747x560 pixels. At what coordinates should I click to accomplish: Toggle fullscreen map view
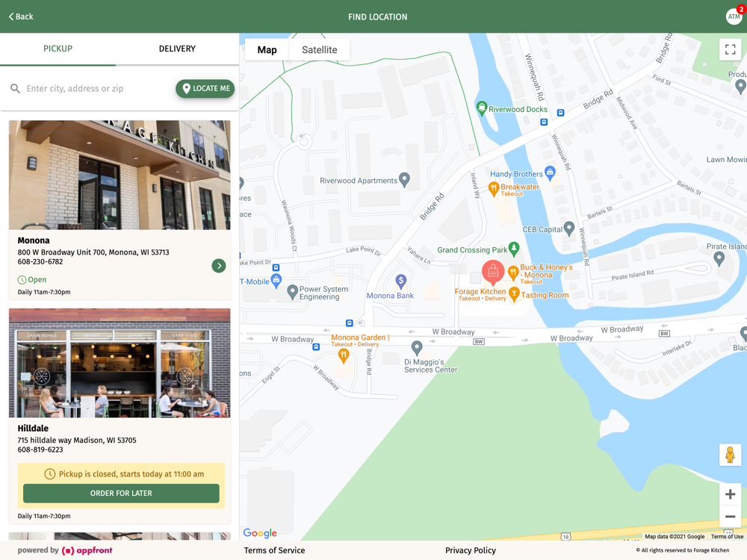click(x=730, y=49)
